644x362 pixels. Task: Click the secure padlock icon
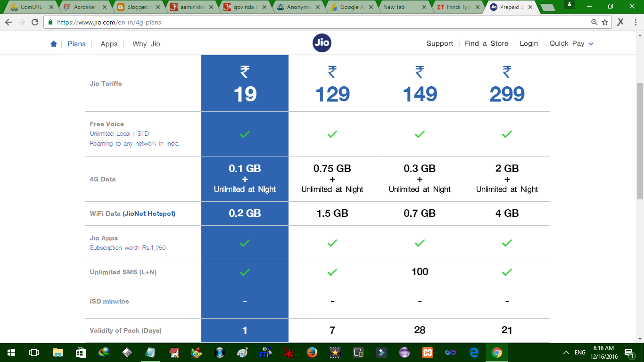[50, 22]
